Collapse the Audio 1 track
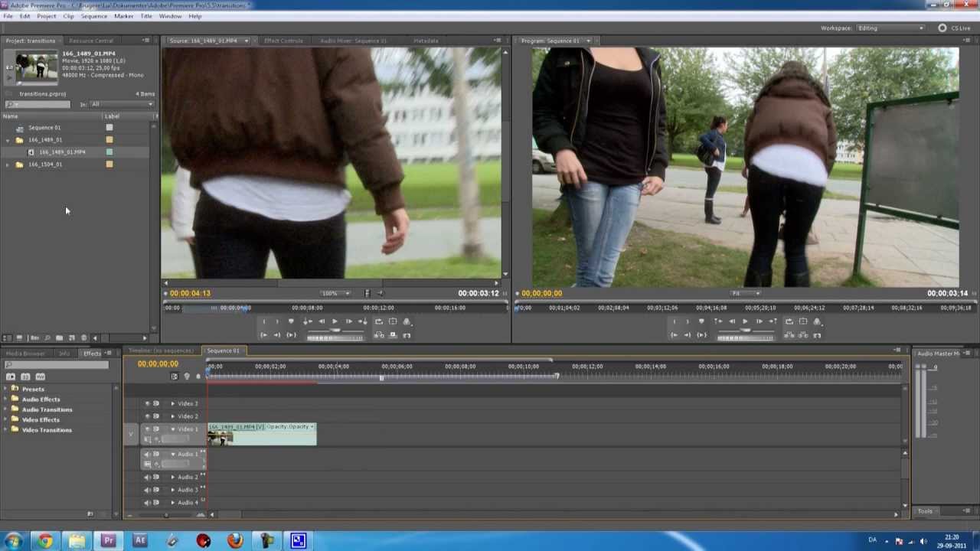980x551 pixels. tap(172, 454)
